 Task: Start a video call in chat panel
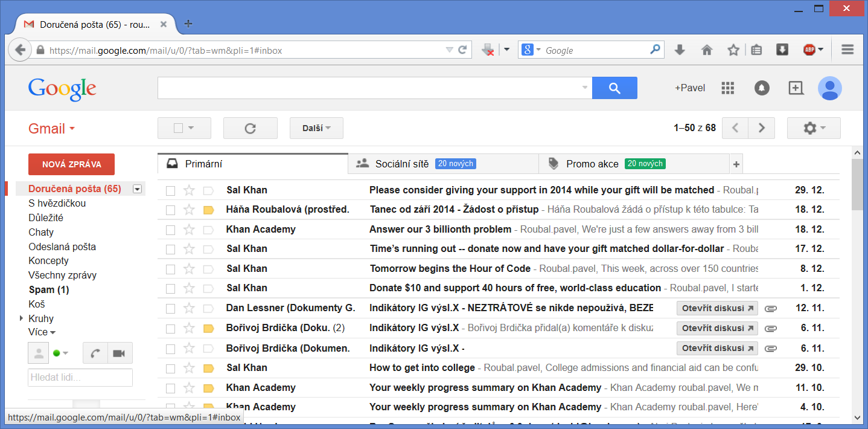120,353
